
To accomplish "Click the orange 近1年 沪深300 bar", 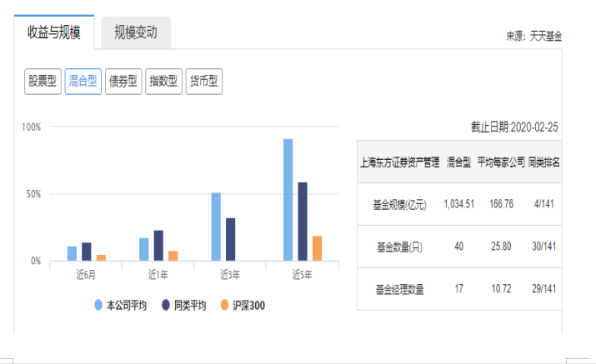I will coord(173,256).
